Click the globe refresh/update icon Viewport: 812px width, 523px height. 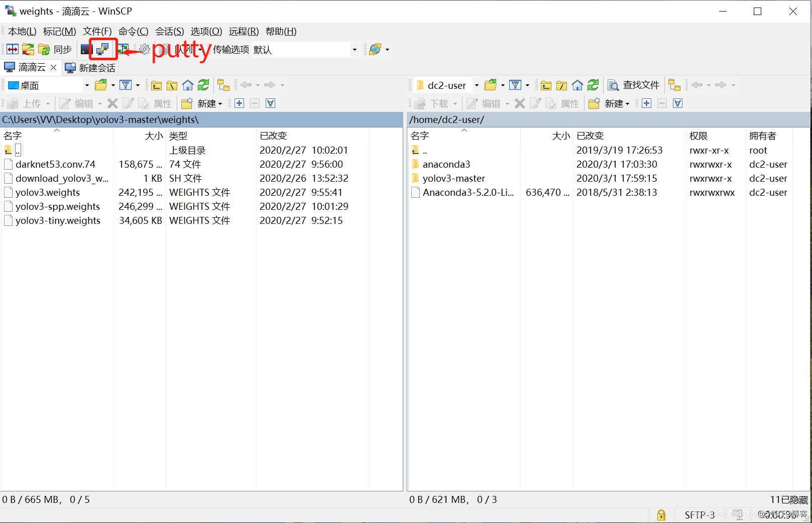click(x=375, y=49)
